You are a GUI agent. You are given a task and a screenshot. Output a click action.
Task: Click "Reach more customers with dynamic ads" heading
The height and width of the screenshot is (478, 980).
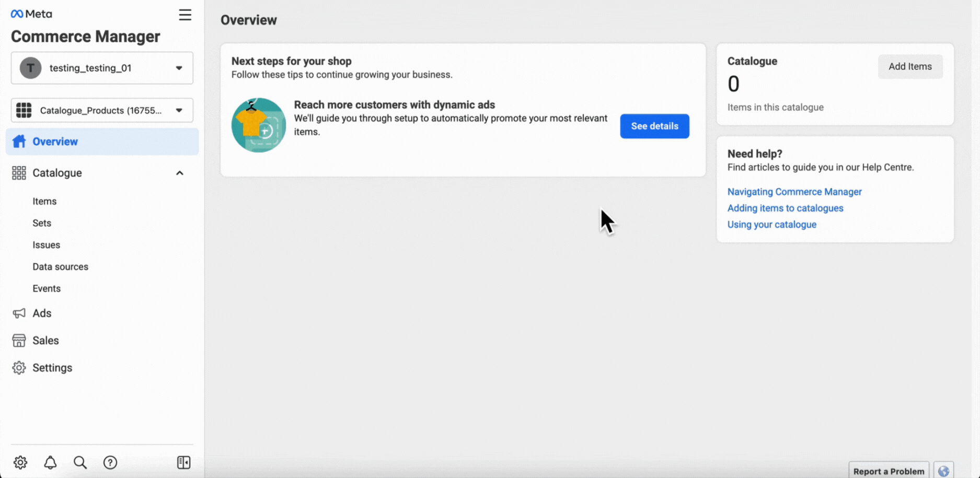[395, 104]
